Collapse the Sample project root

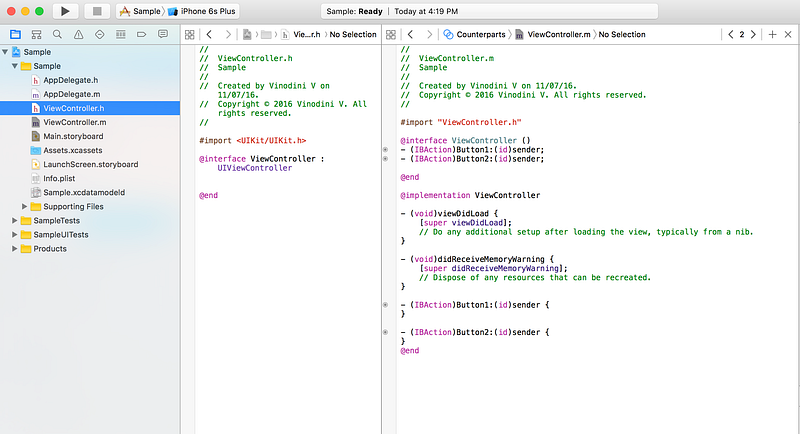click(5, 52)
